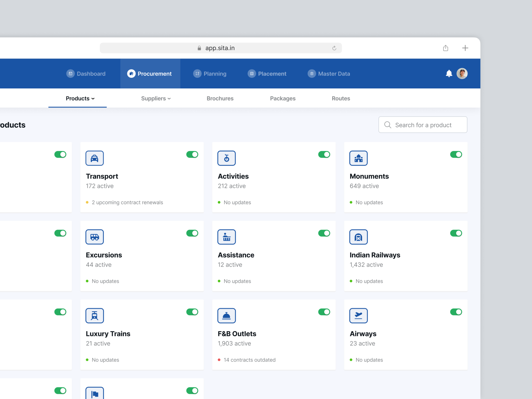Select the Luxury Trains icon

pyautogui.click(x=94, y=316)
